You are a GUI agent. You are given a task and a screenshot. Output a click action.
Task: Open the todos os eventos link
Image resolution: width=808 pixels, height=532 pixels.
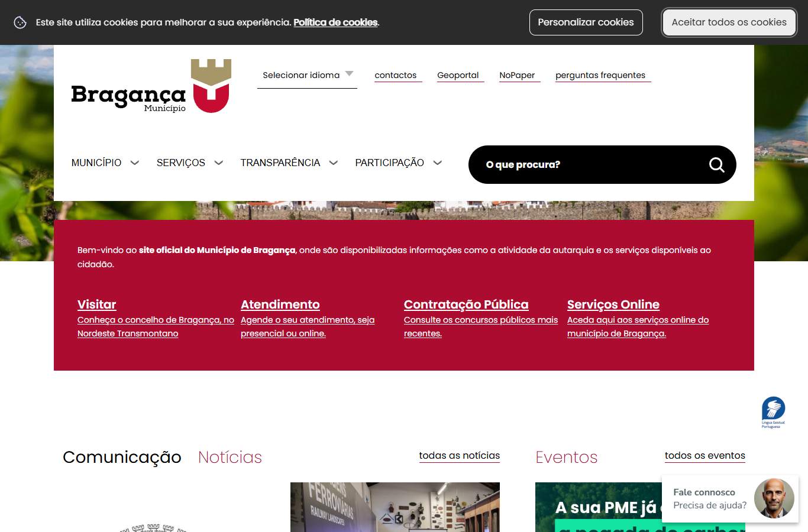705,456
